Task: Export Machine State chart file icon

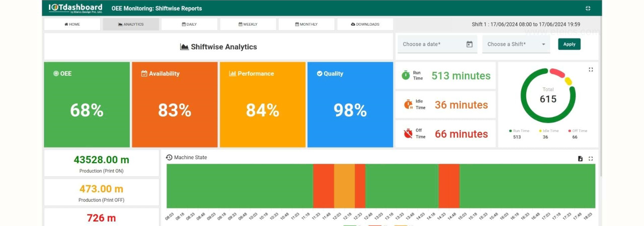Action: [580, 159]
